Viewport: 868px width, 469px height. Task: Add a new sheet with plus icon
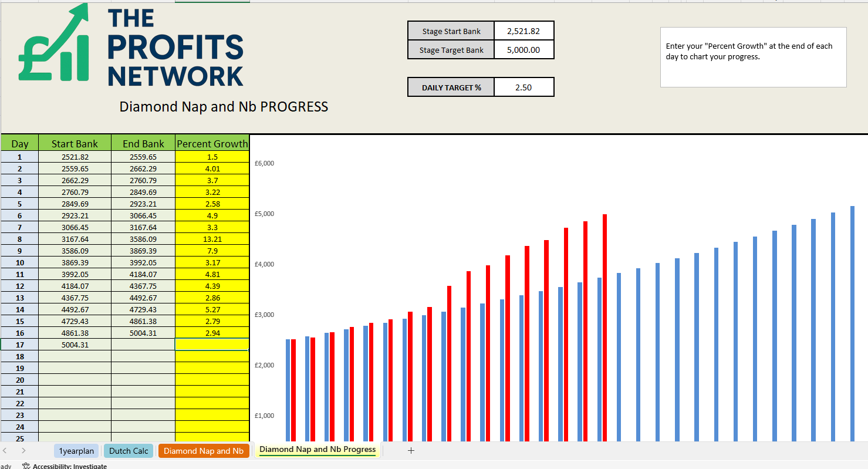411,451
